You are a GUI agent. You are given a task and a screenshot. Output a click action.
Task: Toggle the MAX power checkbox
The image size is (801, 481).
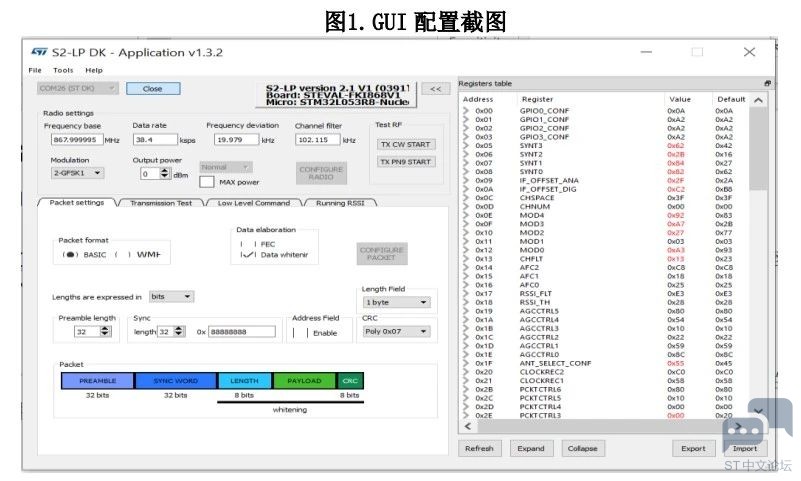pos(206,182)
